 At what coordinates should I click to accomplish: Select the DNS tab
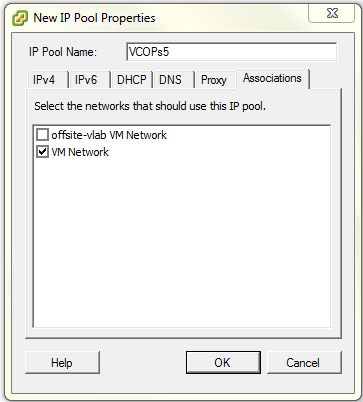point(173,80)
